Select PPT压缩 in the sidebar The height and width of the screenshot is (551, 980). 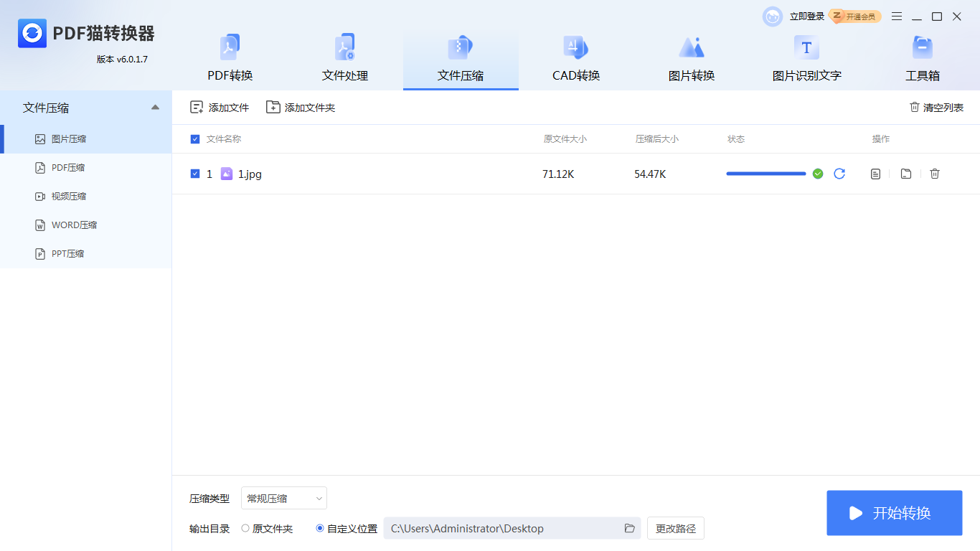point(86,254)
